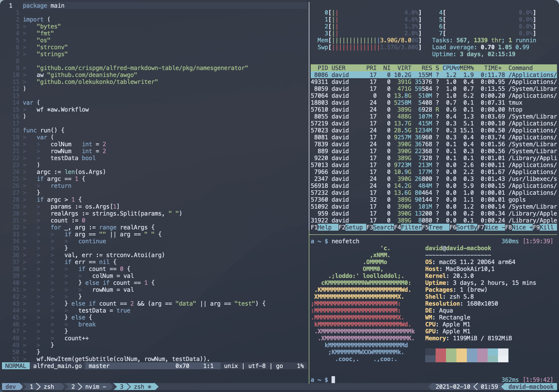Click the red neofetch color block
Viewport: 559px width, 392px height.
[441, 355]
